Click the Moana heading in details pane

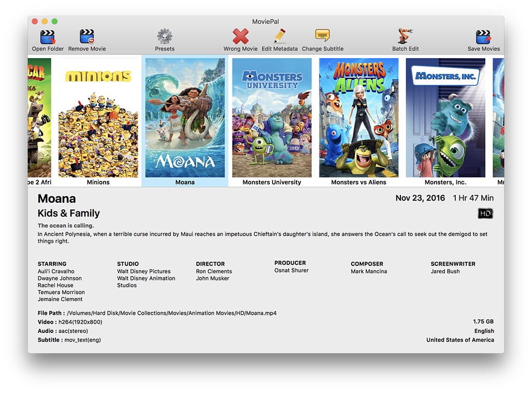pyautogui.click(x=56, y=199)
